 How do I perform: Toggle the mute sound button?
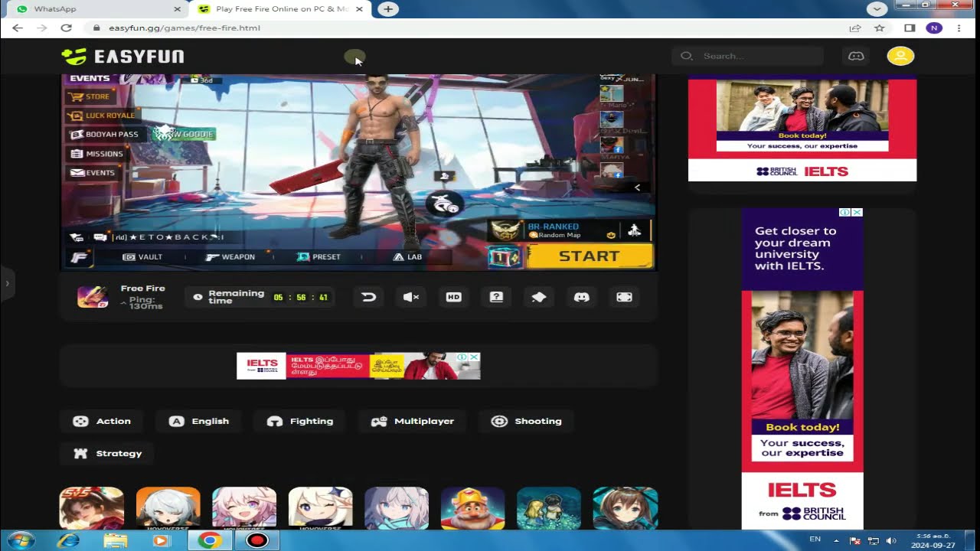click(411, 297)
